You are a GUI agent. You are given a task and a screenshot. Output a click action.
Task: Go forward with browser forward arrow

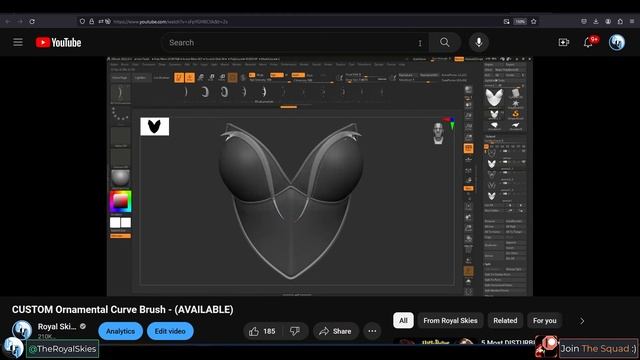point(20,21)
